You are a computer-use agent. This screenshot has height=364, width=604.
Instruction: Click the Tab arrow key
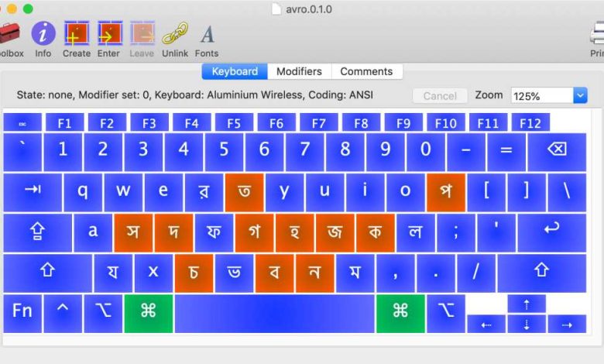pos(33,192)
